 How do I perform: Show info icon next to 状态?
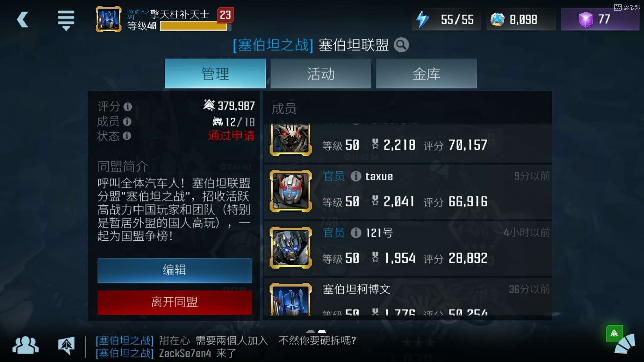tap(127, 136)
